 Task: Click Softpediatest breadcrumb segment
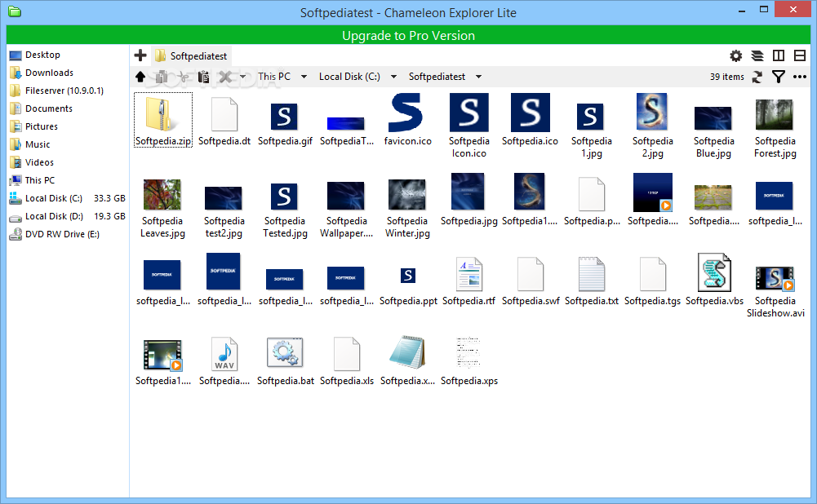(x=437, y=77)
